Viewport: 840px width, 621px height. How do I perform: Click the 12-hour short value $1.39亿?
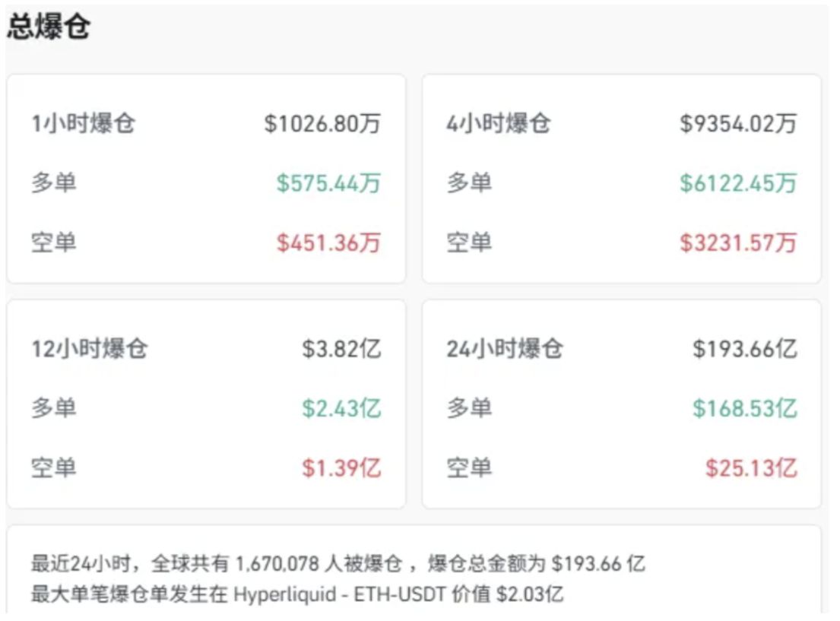tap(341, 468)
